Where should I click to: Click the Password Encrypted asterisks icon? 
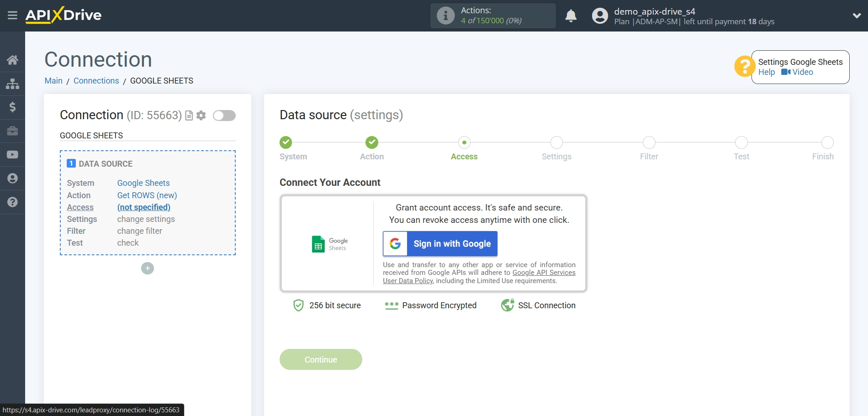[392, 305]
